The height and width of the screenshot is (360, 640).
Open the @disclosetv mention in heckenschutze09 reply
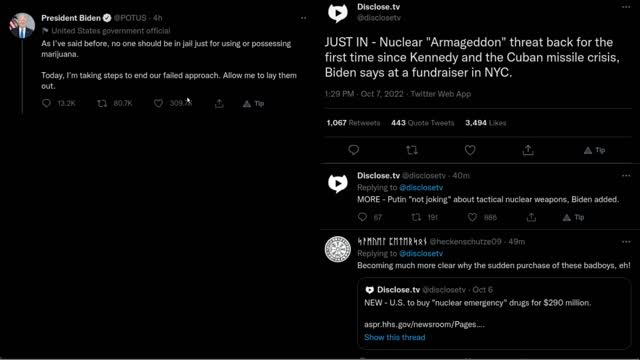pos(421,253)
